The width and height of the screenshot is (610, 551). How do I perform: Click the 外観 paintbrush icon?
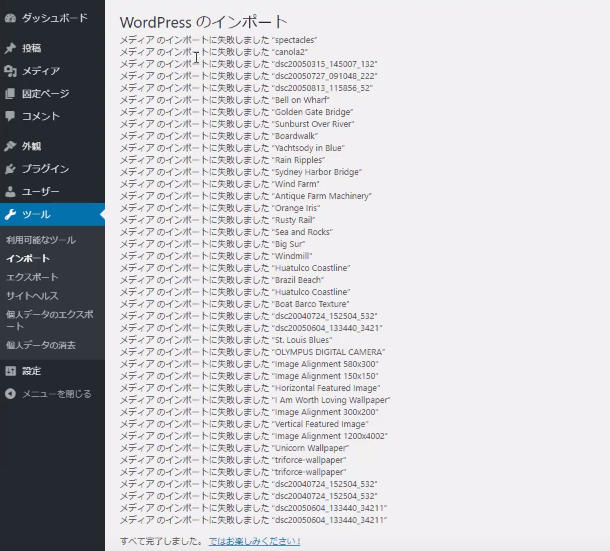click(10, 146)
